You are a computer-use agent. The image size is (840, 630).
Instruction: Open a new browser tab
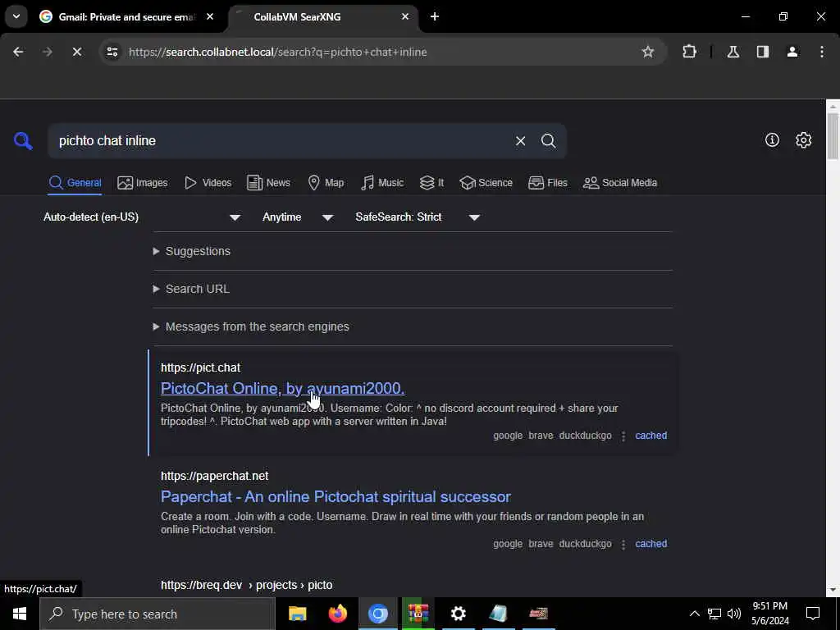tap(435, 16)
